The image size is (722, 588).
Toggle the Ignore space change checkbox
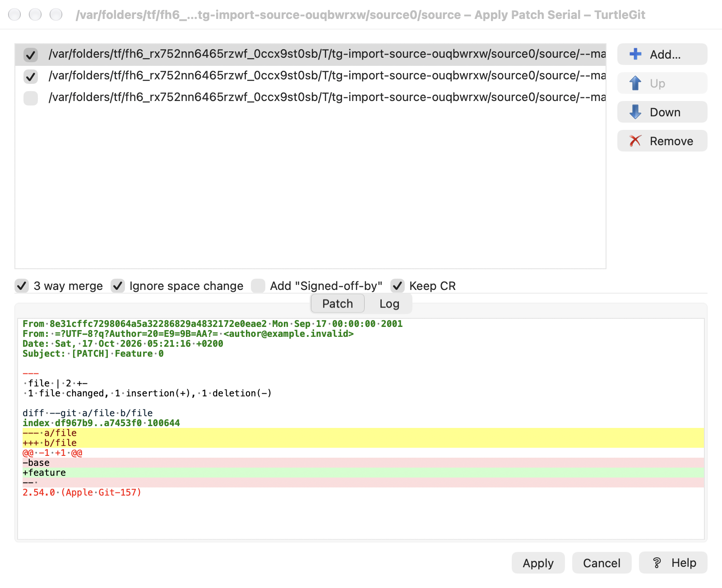118,285
